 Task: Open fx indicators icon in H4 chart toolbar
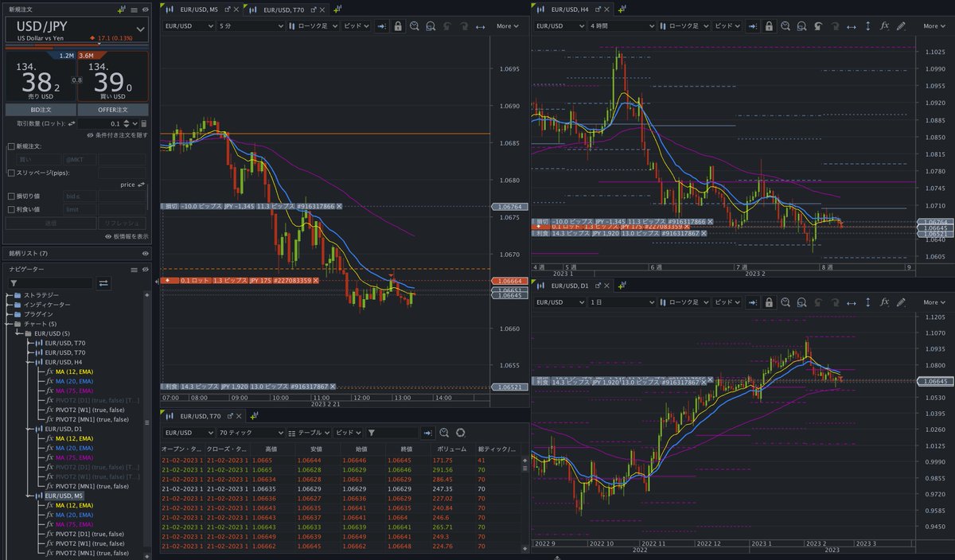click(x=884, y=26)
